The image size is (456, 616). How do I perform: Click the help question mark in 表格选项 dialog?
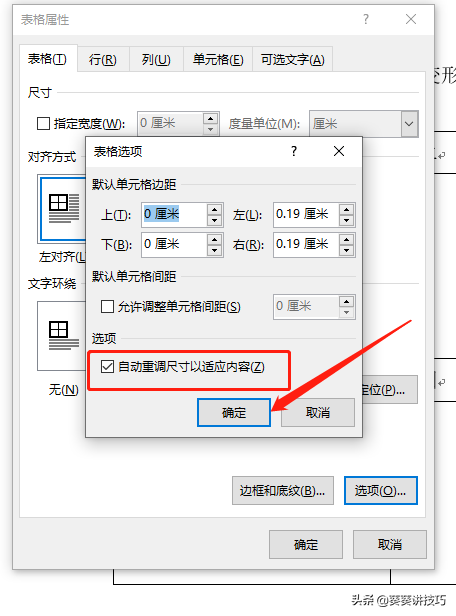(294, 151)
